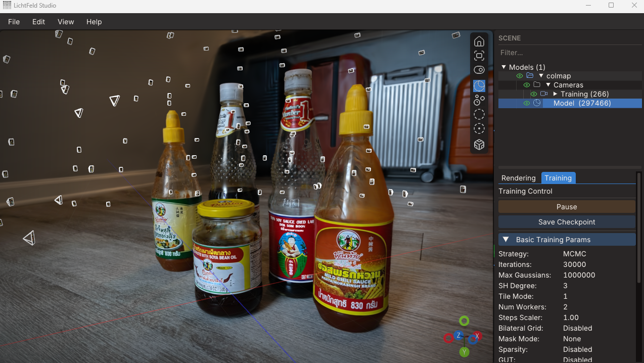Pause the training run
The image size is (644, 363).
tap(566, 207)
